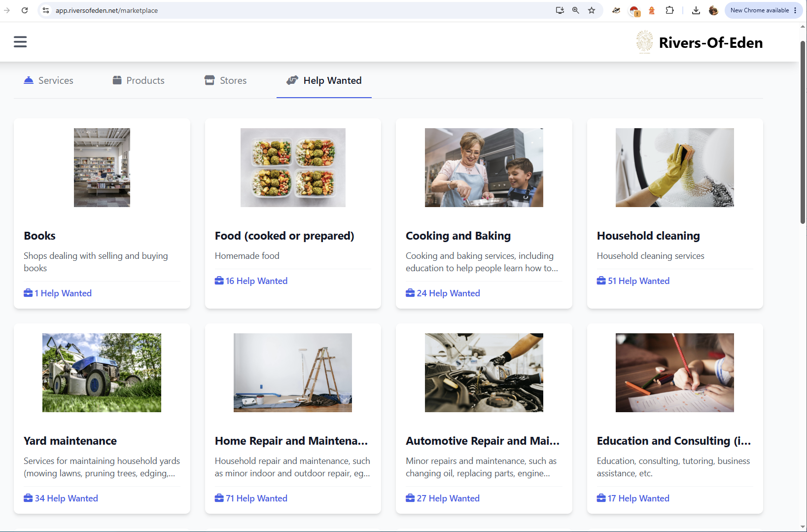This screenshot has height=532, width=807.
Task: Click the Services bell icon
Action: click(x=29, y=80)
